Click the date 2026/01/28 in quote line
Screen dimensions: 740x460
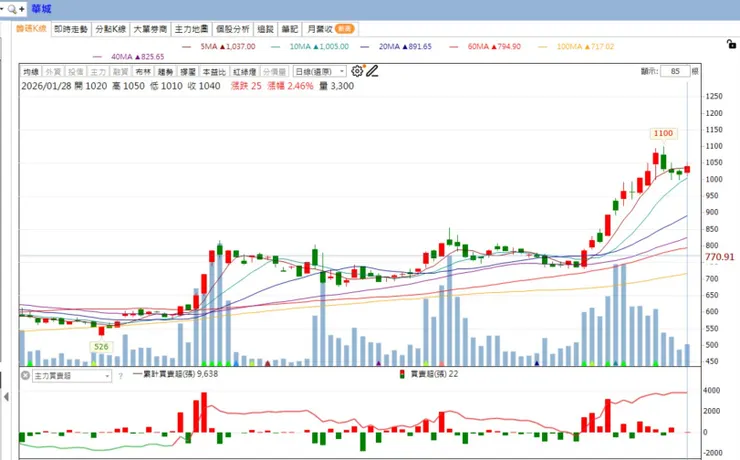(46, 86)
